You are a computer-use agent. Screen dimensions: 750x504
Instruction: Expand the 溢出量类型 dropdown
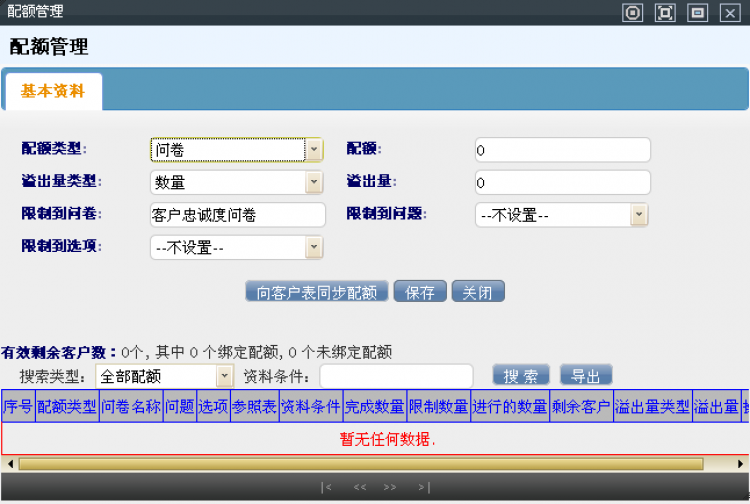(x=313, y=182)
